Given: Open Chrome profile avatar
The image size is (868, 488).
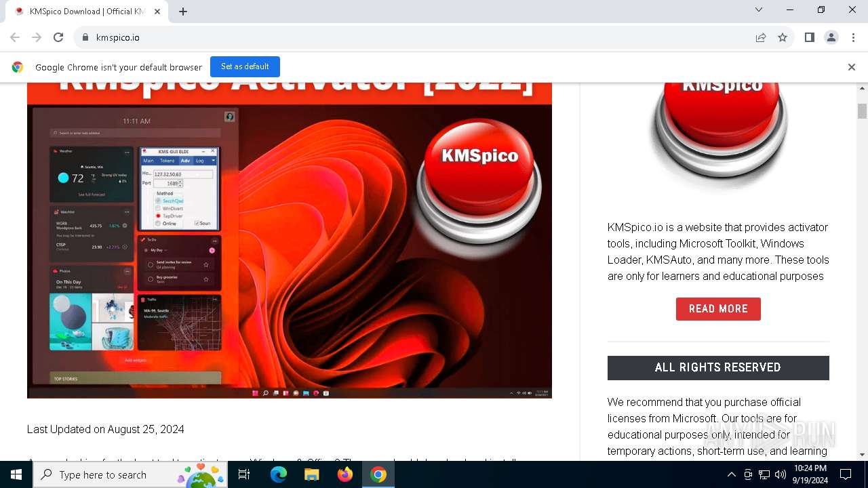Looking at the screenshot, I should (x=831, y=37).
